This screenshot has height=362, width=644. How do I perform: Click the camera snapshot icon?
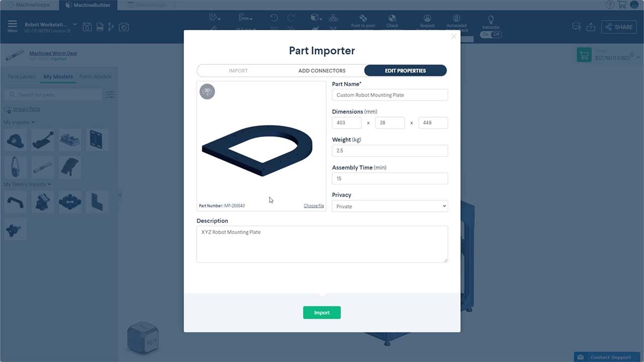click(x=123, y=27)
